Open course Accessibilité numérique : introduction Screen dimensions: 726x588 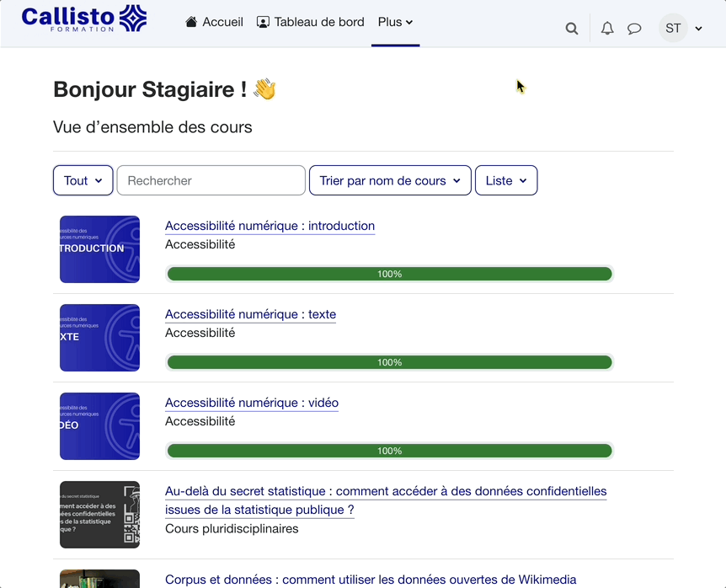pos(270,226)
